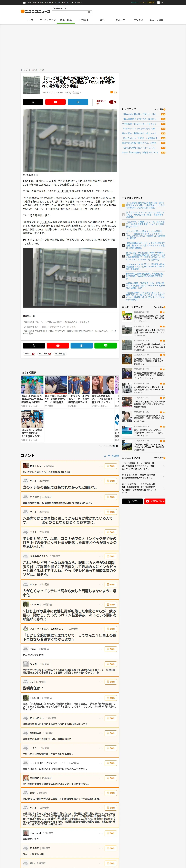Open main tv asahi building image
This screenshot has height=868, width=186.
pos(70,140)
